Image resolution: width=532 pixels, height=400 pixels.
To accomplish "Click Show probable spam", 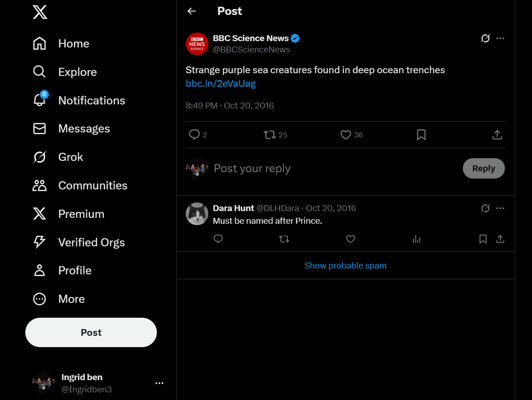I will pyautogui.click(x=345, y=266).
